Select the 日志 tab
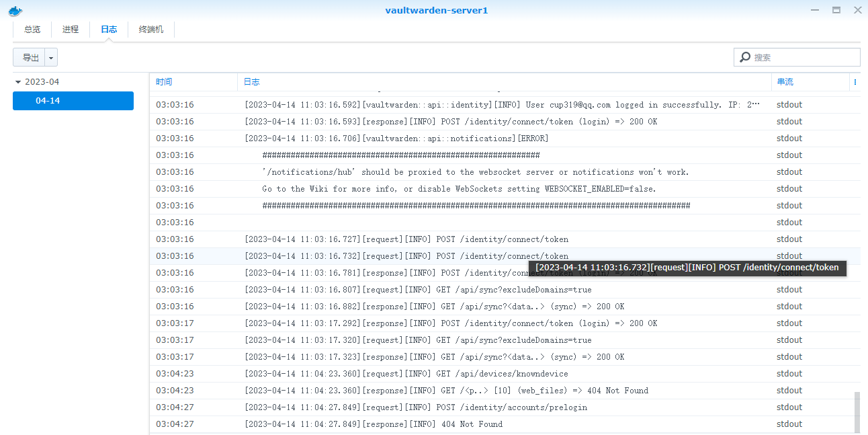The width and height of the screenshot is (868, 435). coord(109,30)
